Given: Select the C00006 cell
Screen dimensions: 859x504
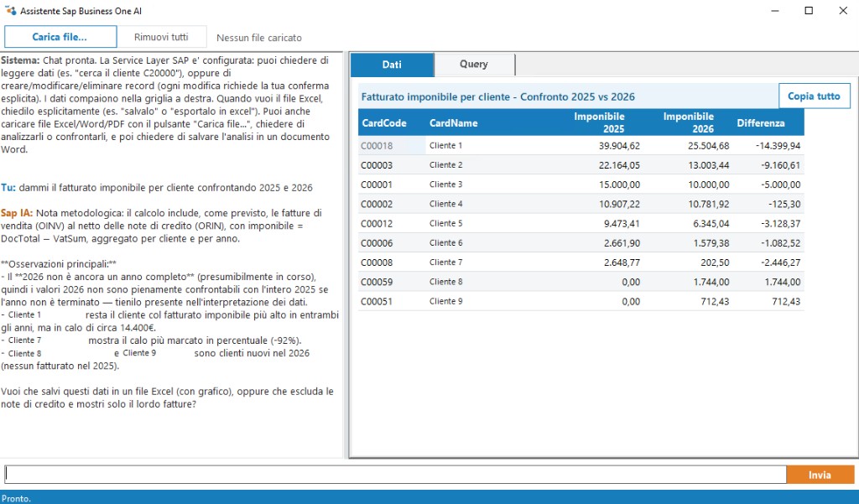Looking at the screenshot, I should point(393,242).
